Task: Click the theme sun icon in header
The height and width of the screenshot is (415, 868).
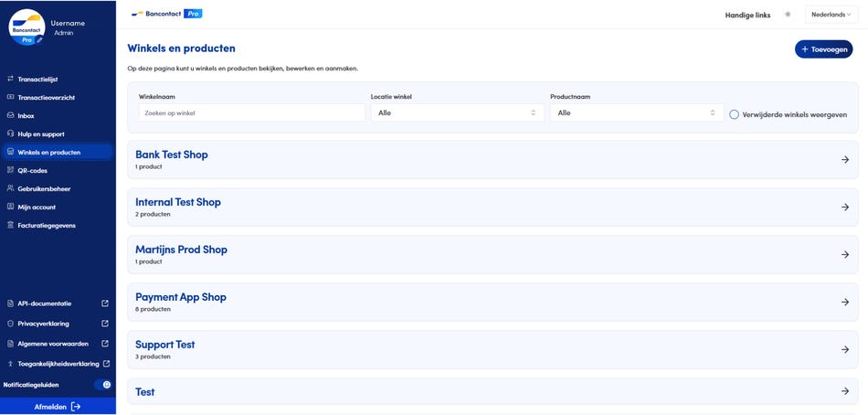Action: pyautogui.click(x=788, y=15)
